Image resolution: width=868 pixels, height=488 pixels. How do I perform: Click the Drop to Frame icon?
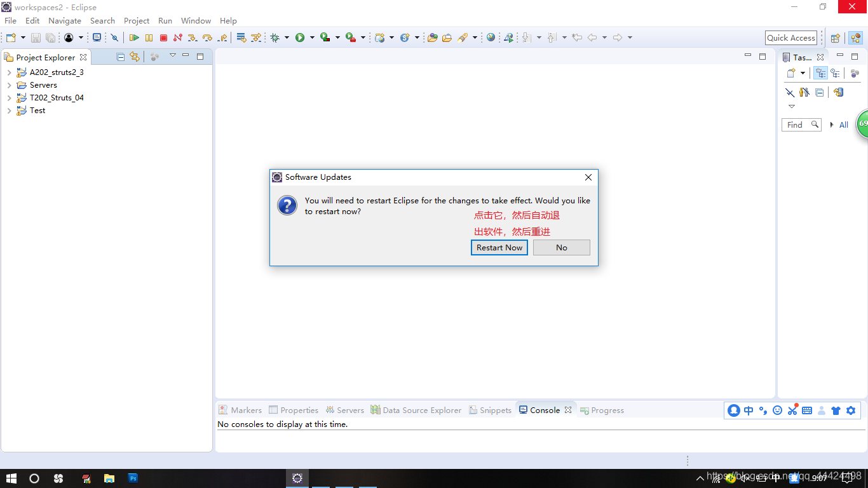(241, 37)
